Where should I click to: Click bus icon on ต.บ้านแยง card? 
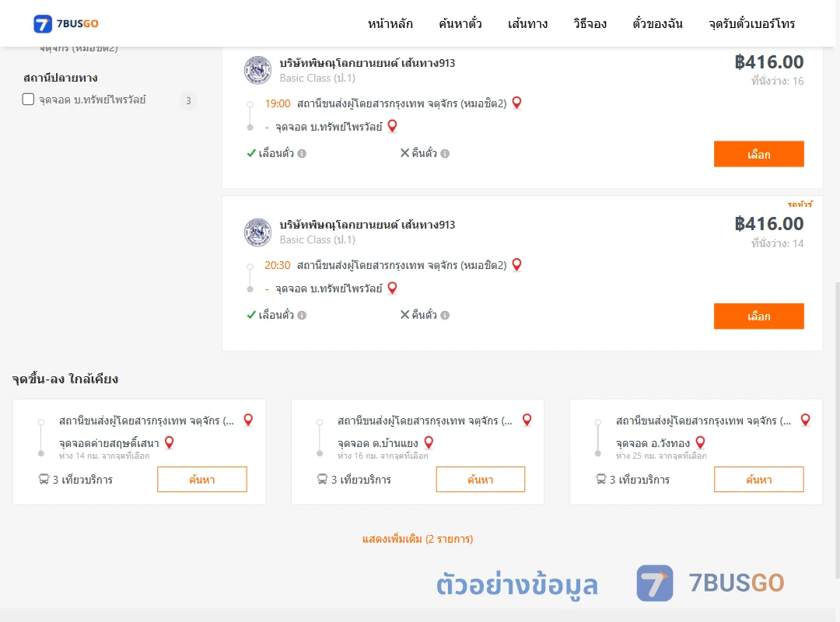[322, 479]
